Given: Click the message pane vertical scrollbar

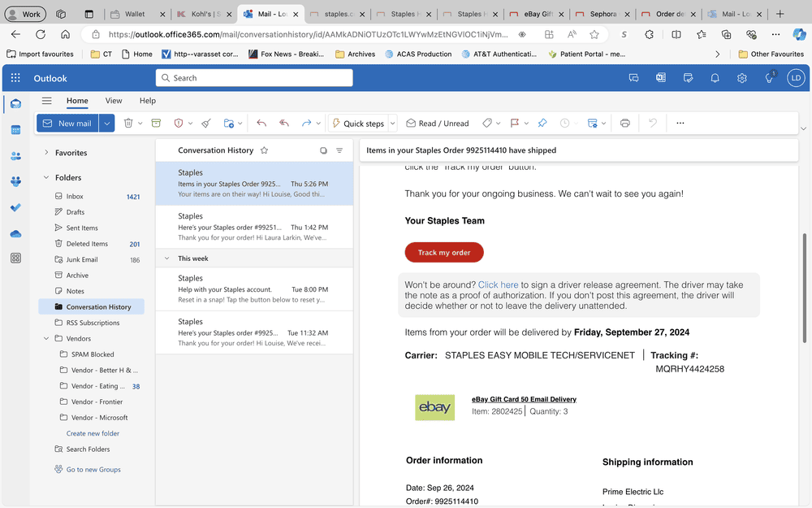Looking at the screenshot, I should [804, 288].
